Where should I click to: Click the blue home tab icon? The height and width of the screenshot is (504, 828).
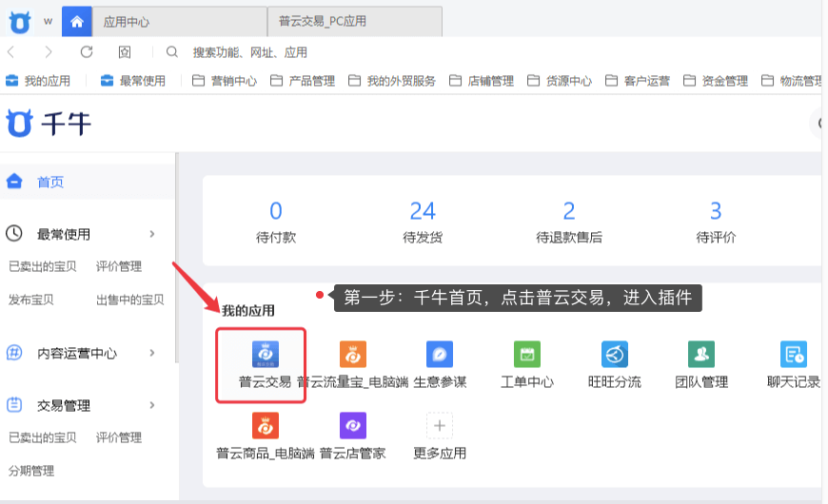(77, 22)
